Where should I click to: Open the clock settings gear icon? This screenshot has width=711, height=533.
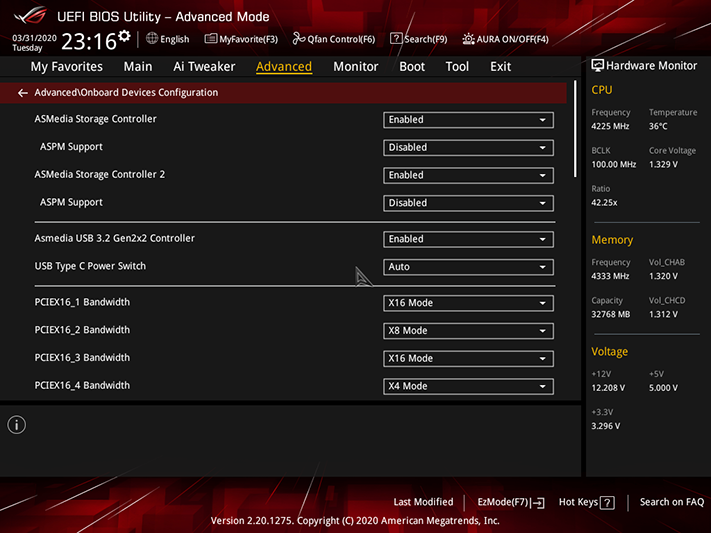click(124, 36)
